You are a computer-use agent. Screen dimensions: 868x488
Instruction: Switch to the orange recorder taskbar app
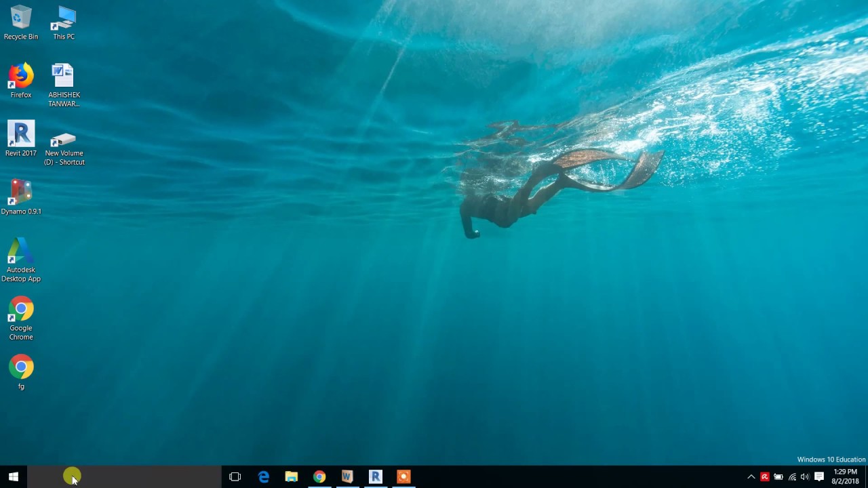[x=403, y=476]
